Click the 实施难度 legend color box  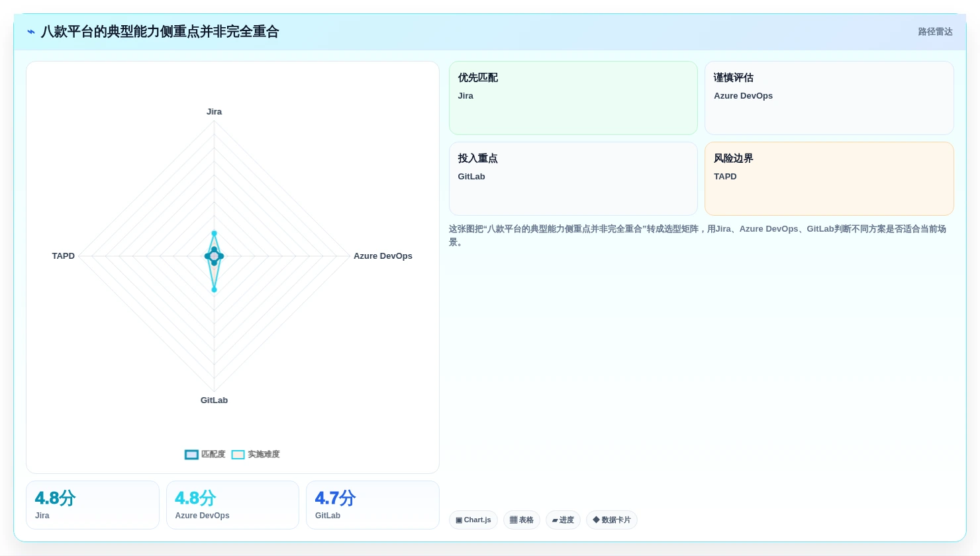238,455
